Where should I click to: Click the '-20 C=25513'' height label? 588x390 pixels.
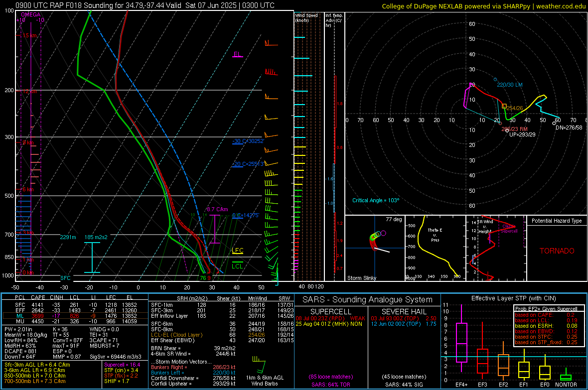tap(248, 164)
